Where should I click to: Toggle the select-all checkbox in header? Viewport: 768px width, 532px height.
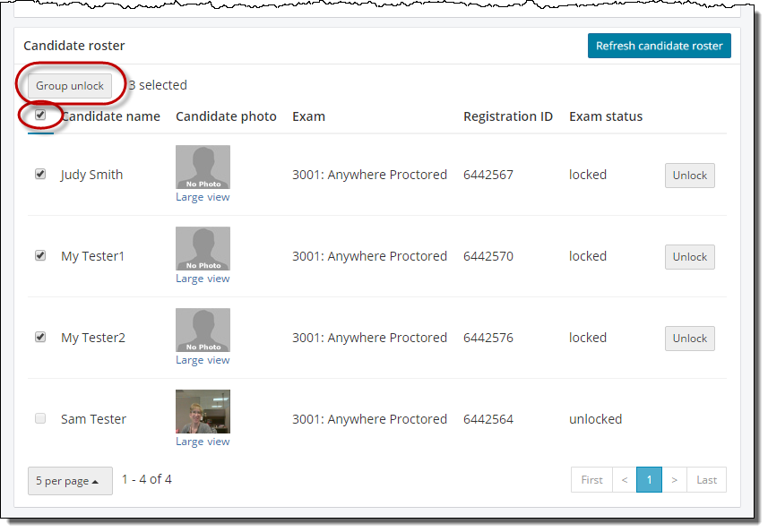point(40,116)
